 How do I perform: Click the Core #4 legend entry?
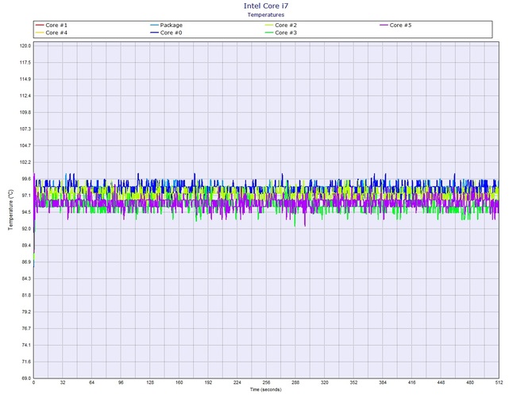coord(52,33)
